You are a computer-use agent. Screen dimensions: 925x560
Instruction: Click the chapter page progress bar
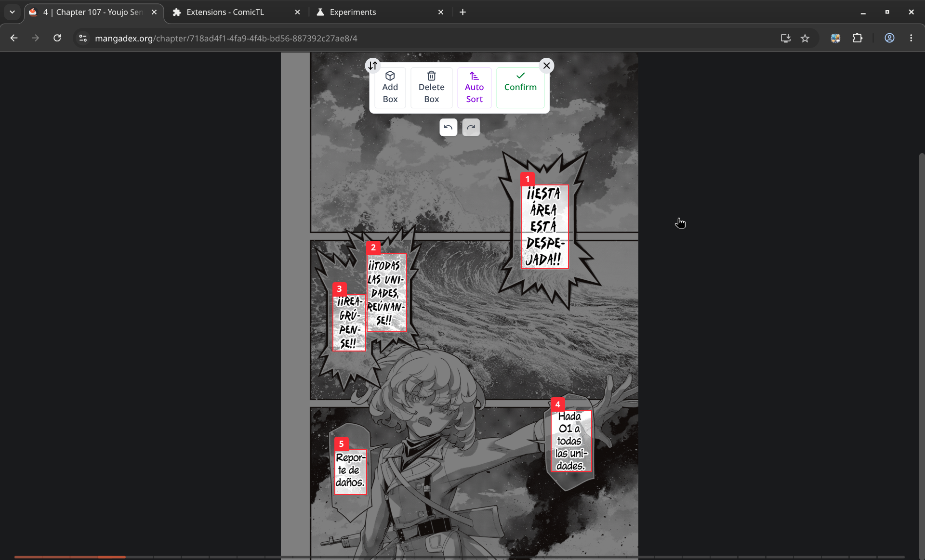(x=460, y=557)
